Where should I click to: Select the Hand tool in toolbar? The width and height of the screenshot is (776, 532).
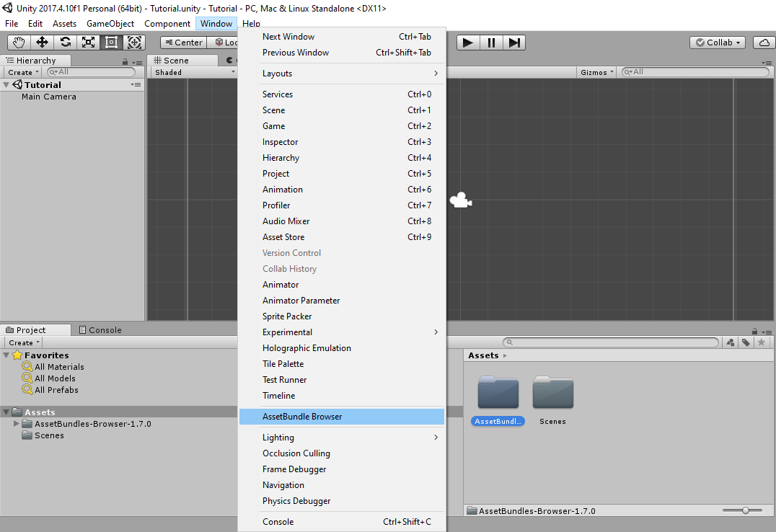pos(19,43)
